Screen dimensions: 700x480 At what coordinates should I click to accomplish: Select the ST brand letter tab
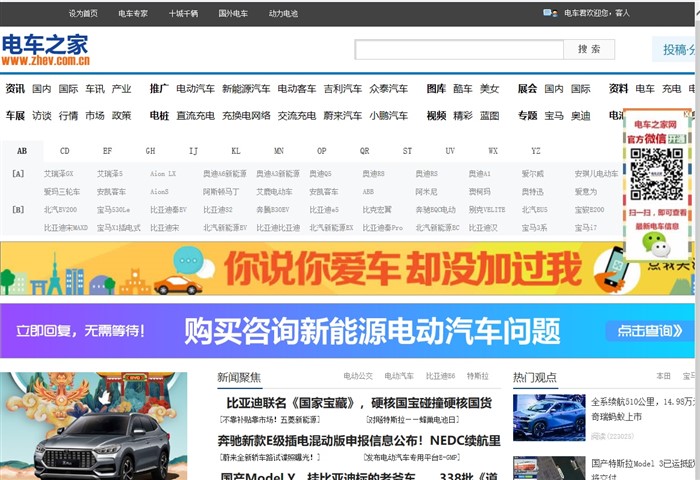click(408, 151)
